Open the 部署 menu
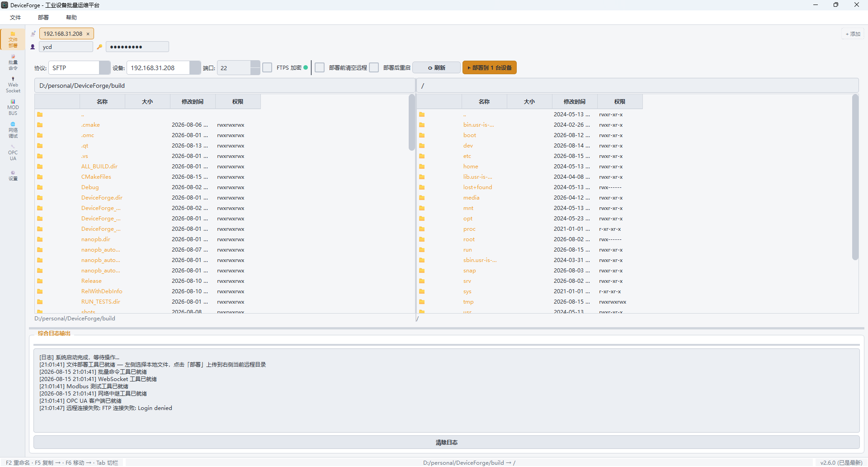 tap(43, 17)
